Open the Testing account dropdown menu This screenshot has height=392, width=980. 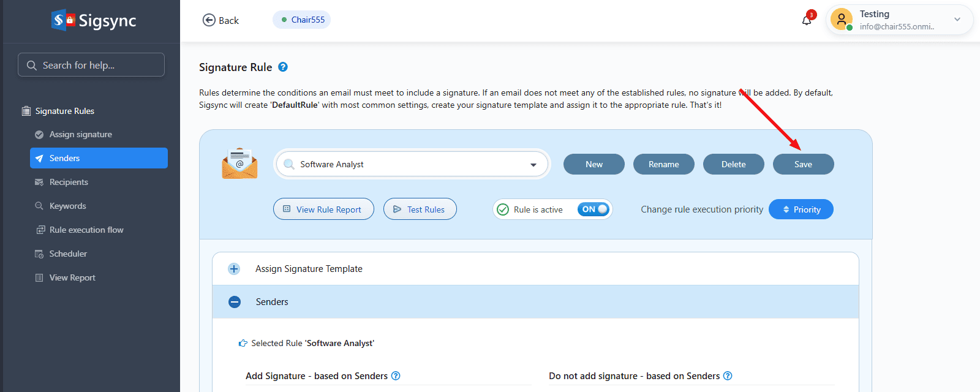pos(957,20)
